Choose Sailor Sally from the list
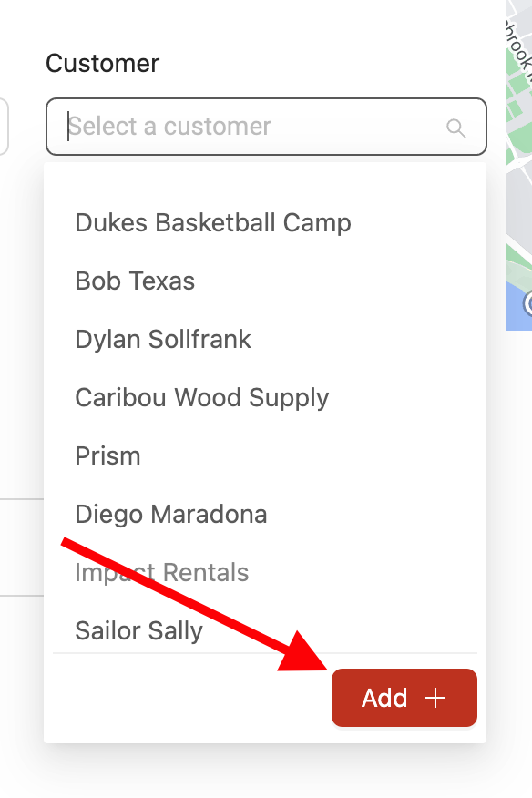 [x=139, y=630]
